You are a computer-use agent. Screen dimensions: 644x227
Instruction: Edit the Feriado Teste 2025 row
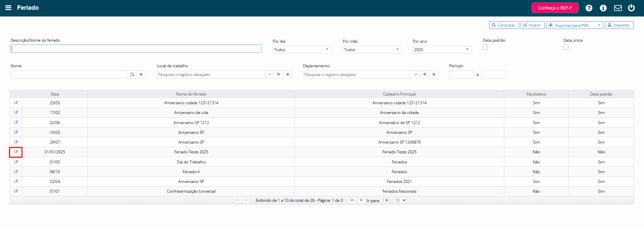(16, 152)
